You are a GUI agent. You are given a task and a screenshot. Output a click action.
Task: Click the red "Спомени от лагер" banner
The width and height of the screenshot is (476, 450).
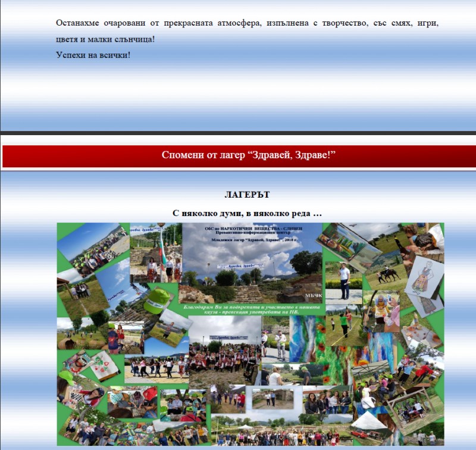pyautogui.click(x=249, y=155)
